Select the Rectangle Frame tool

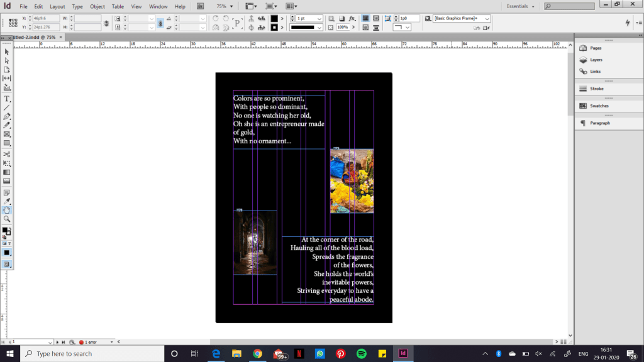(x=7, y=134)
